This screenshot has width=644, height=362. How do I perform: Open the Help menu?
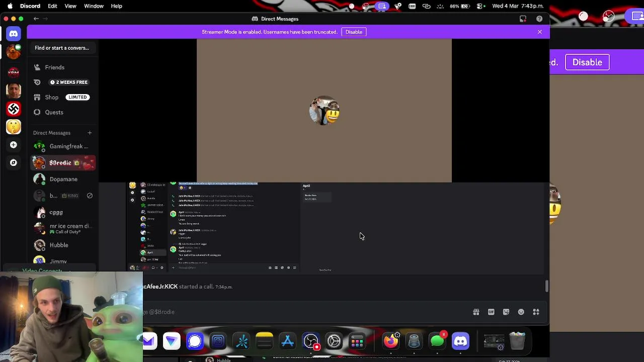(x=116, y=6)
